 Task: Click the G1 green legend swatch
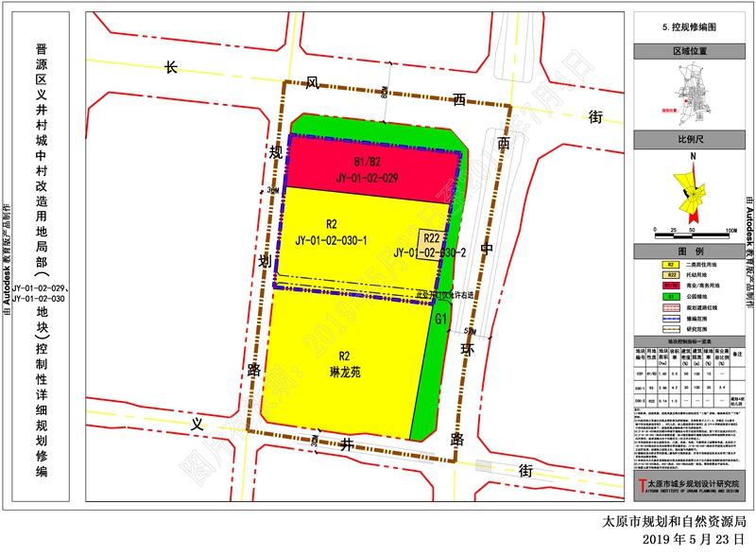pos(670,295)
